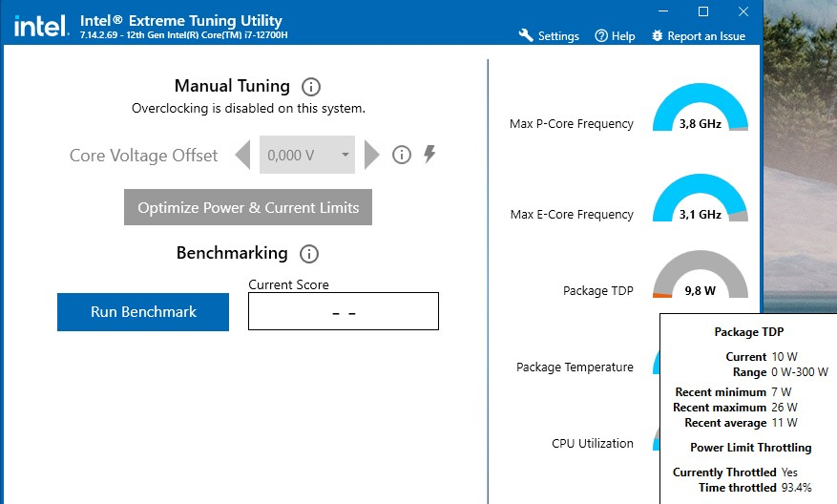
Task: Click the Core Voltage Offset info icon
Action: (402, 155)
